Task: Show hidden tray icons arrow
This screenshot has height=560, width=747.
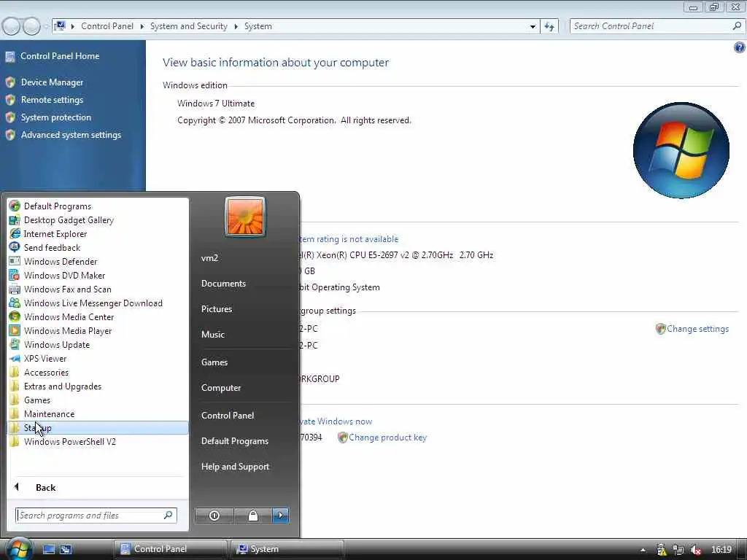Action: click(643, 550)
